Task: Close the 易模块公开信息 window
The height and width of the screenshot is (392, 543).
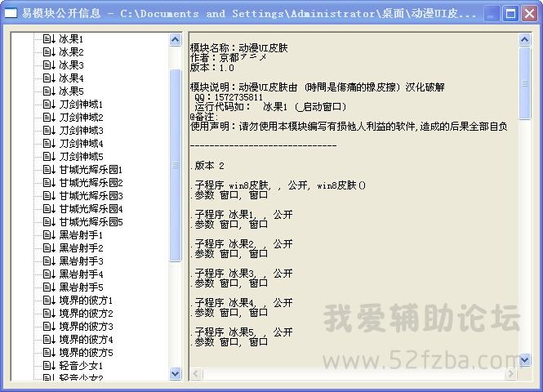Action: coord(529,14)
